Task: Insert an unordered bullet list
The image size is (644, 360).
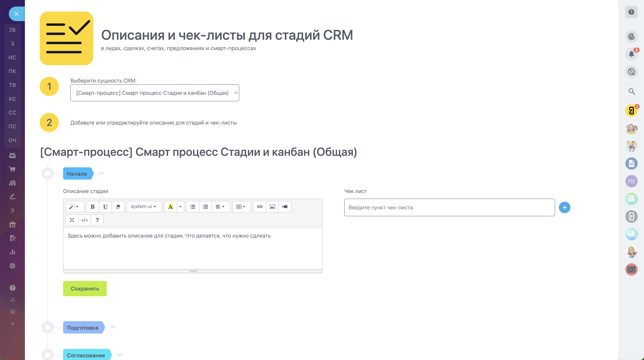Action: 192,206
